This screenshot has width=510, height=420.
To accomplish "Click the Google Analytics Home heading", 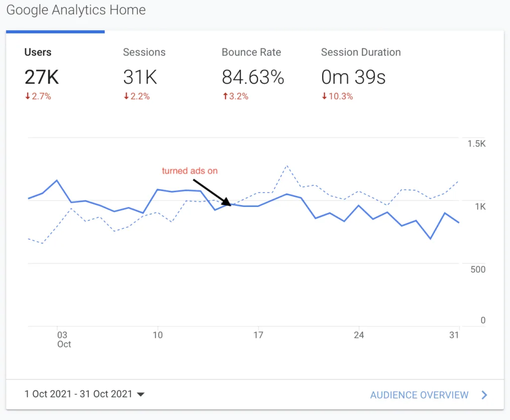I will click(x=76, y=10).
